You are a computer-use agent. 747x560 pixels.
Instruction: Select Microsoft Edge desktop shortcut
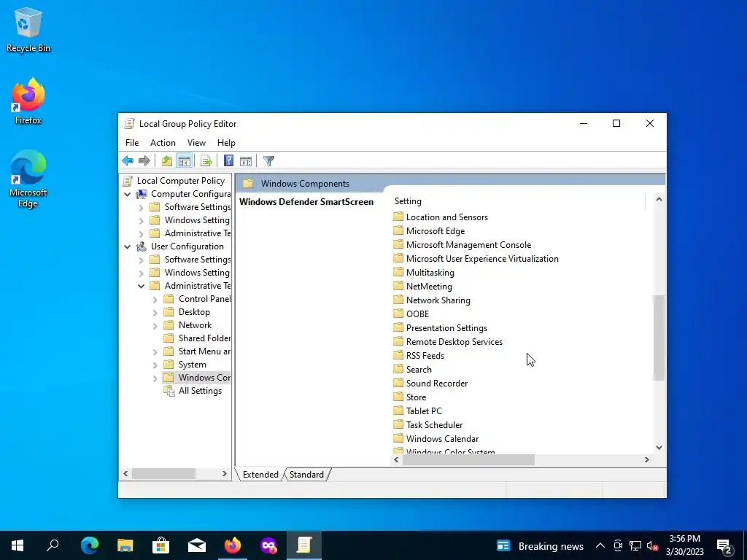pyautogui.click(x=28, y=179)
